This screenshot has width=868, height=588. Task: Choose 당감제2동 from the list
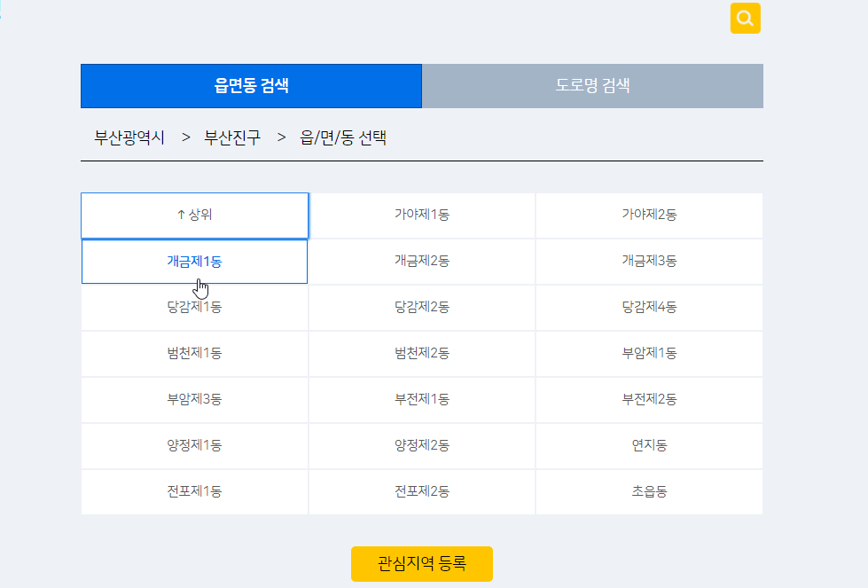(x=422, y=308)
